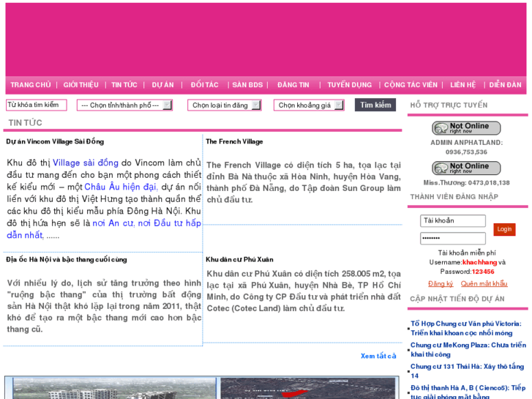Open the Đăng ký registration link
The width and height of the screenshot is (532, 399).
click(441, 283)
